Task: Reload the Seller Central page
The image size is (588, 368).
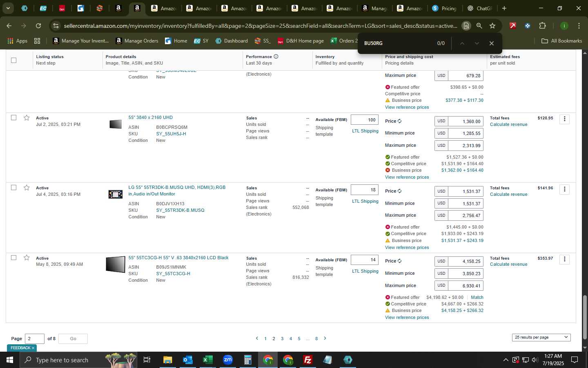Action: pos(38,26)
